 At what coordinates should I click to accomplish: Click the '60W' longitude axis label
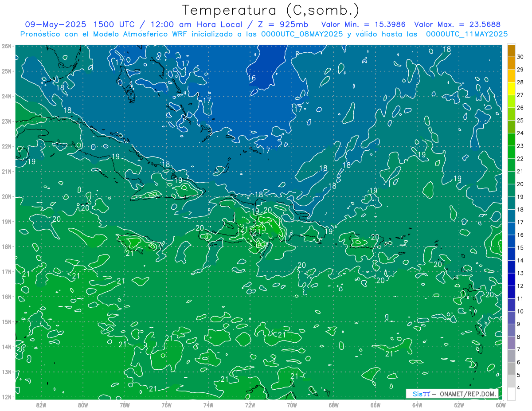tap(501, 404)
